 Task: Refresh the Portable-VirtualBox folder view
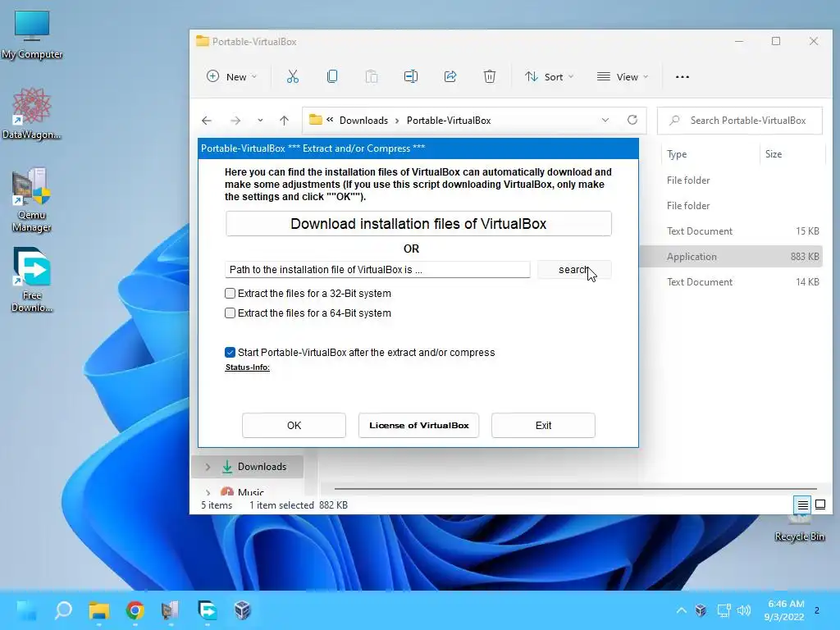pos(632,120)
